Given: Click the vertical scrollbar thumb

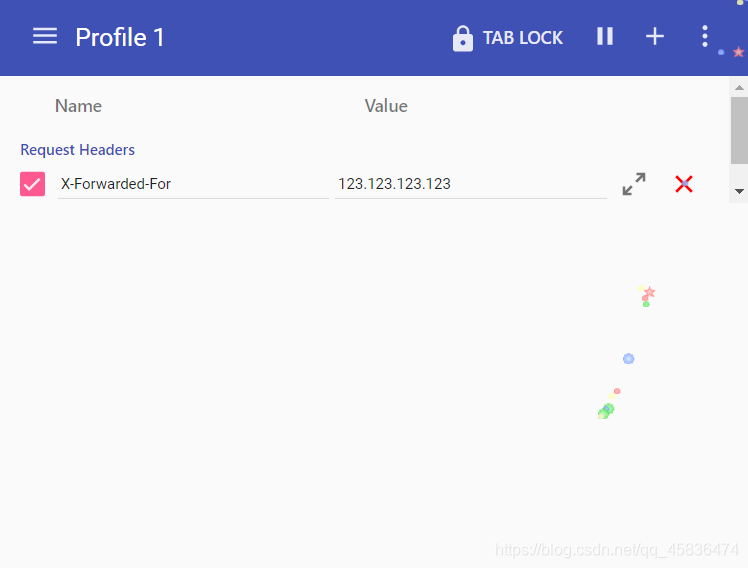Looking at the screenshot, I should [x=739, y=131].
